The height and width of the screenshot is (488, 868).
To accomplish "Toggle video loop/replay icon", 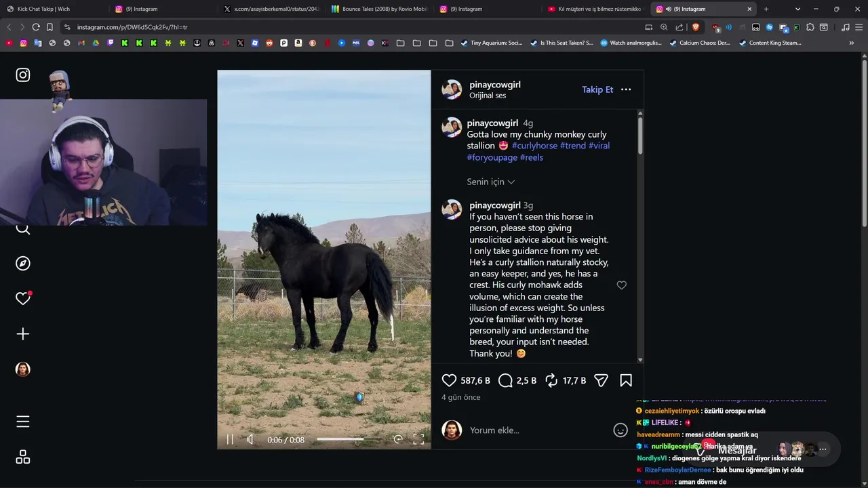I will (398, 439).
